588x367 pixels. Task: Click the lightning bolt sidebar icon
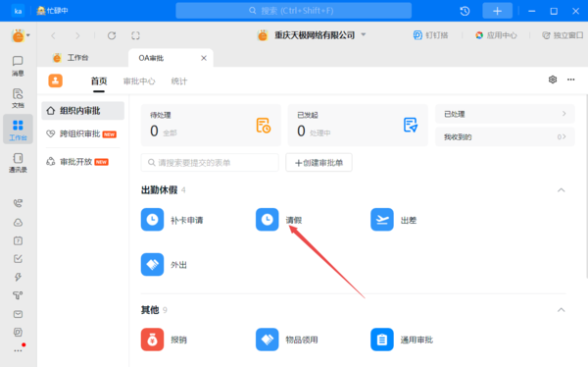(x=18, y=277)
